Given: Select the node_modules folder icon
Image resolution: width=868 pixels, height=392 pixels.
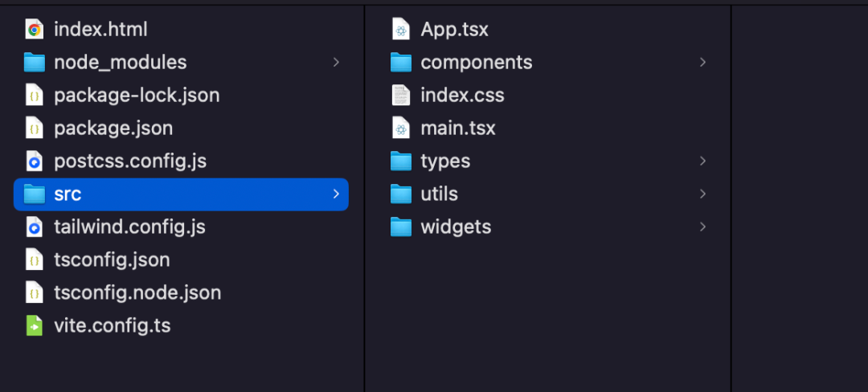Looking at the screenshot, I should [x=35, y=63].
